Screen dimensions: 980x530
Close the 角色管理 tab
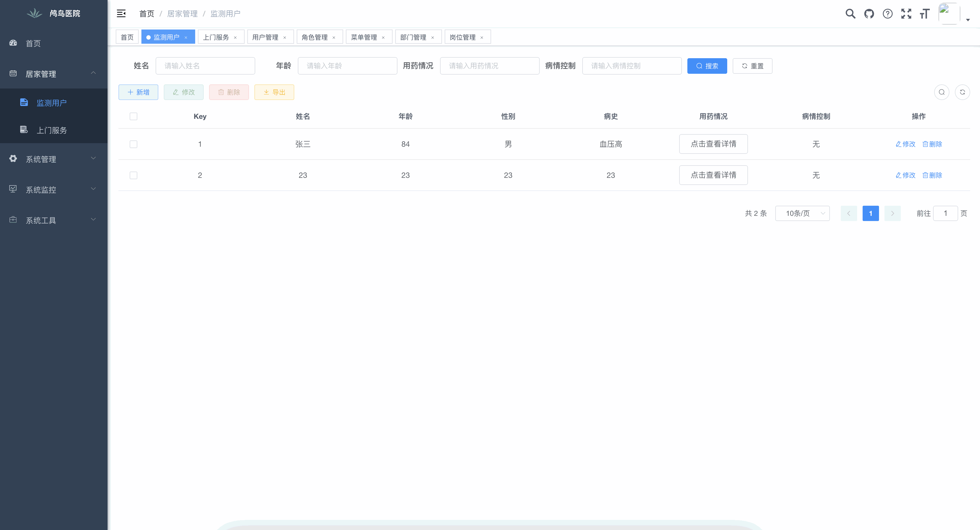coord(334,37)
